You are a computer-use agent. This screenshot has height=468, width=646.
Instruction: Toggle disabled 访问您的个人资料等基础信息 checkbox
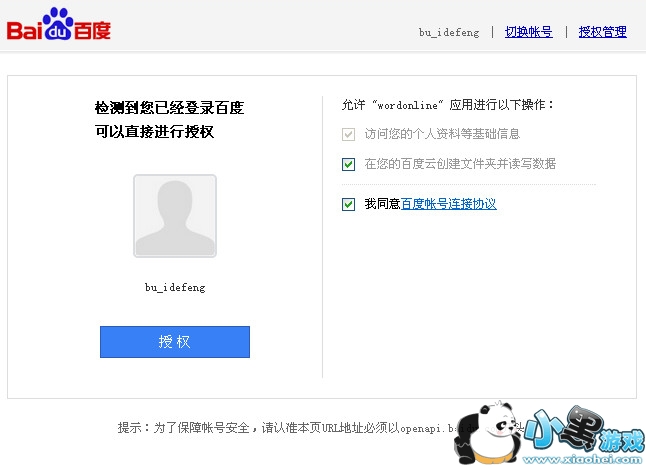point(349,134)
